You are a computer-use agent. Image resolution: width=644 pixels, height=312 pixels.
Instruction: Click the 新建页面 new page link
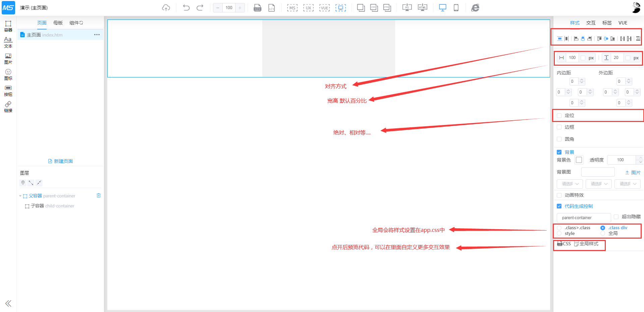(x=61, y=161)
